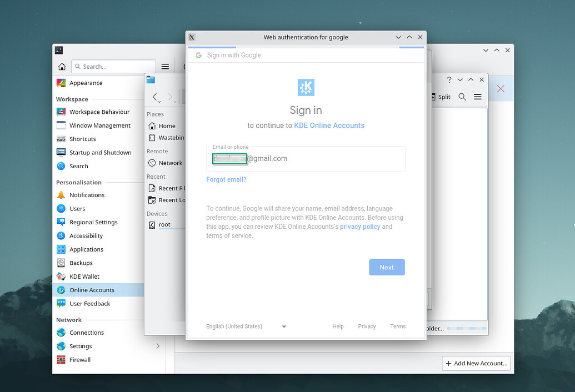Click the Add New Account button
Screen dimensions: 575x392
[x=476, y=363]
